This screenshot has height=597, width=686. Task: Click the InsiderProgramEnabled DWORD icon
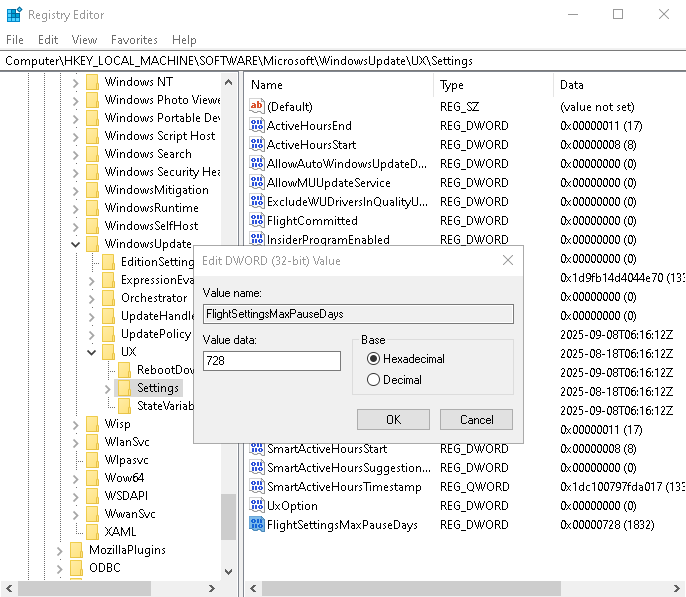click(x=256, y=239)
